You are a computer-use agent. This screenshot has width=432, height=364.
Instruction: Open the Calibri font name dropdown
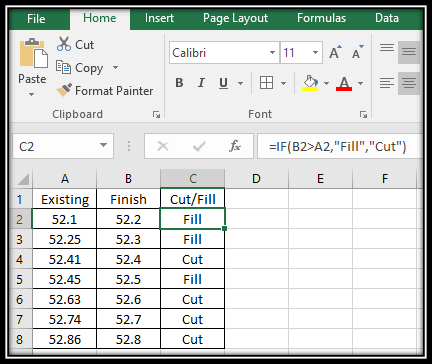point(272,52)
